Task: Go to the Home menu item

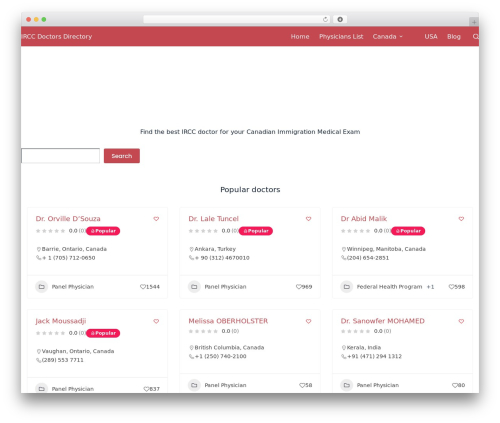Action: (x=300, y=36)
